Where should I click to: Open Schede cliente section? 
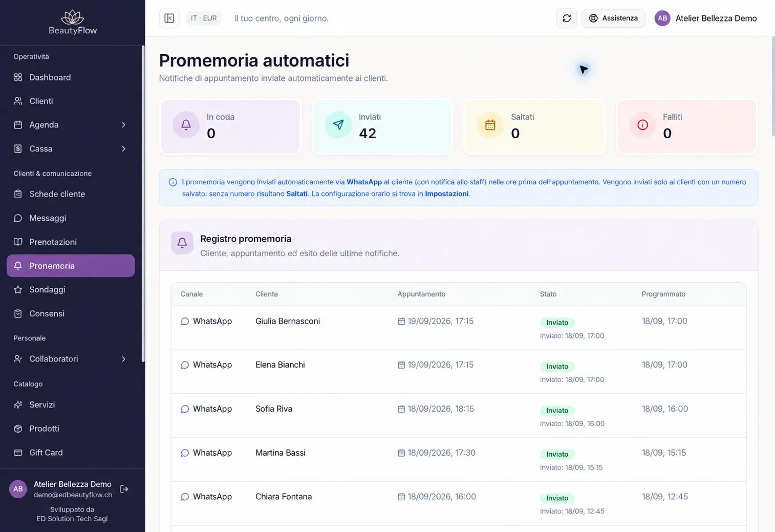[x=71, y=194]
